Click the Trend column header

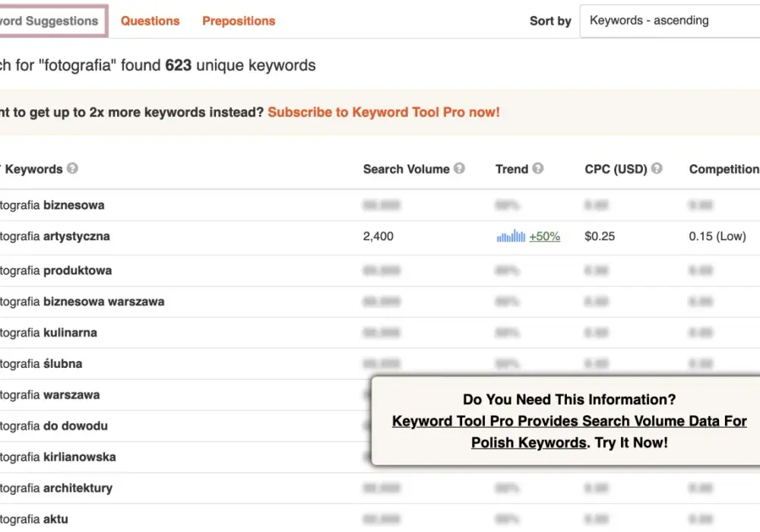point(511,169)
